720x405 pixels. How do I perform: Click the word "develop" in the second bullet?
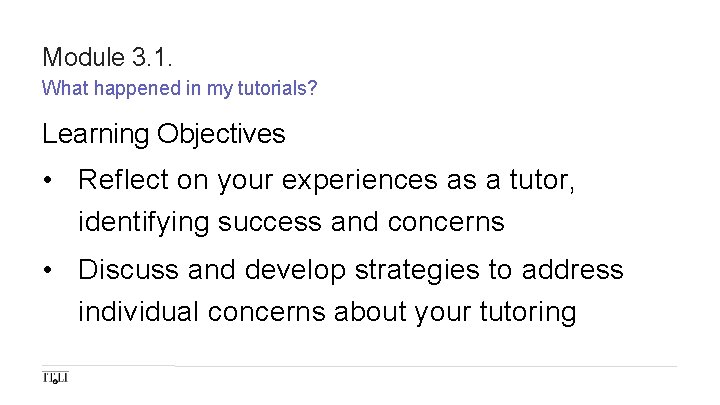tap(295, 270)
